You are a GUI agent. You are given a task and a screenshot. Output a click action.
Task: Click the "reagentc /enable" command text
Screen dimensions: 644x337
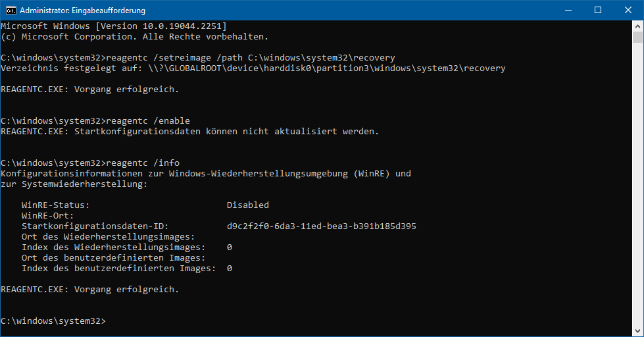[148, 121]
